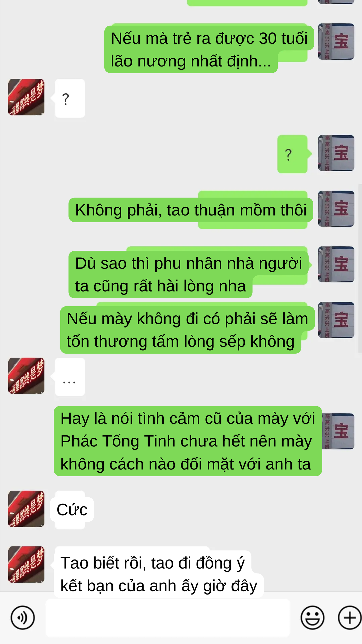Open the plus attachments menu
This screenshot has height=644, width=362.
[350, 618]
